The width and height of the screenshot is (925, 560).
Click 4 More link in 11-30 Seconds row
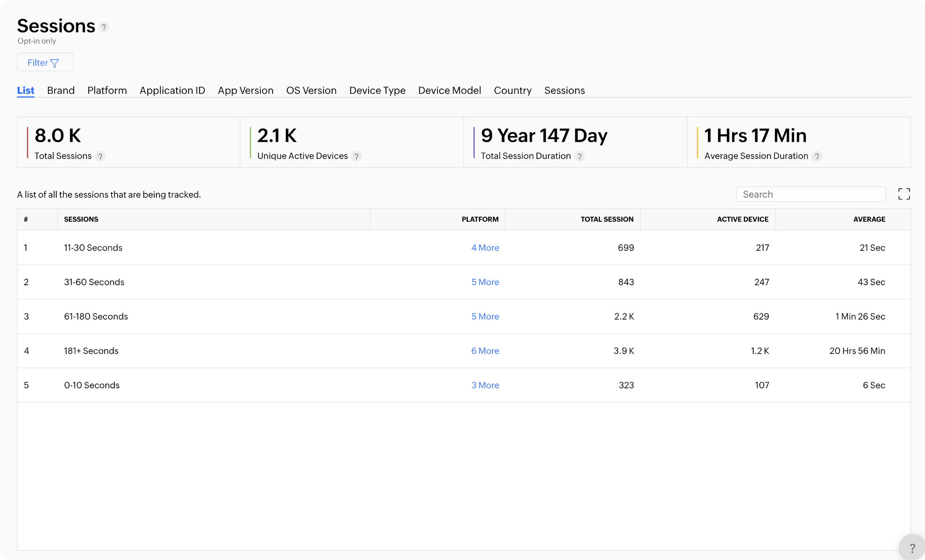coord(485,247)
